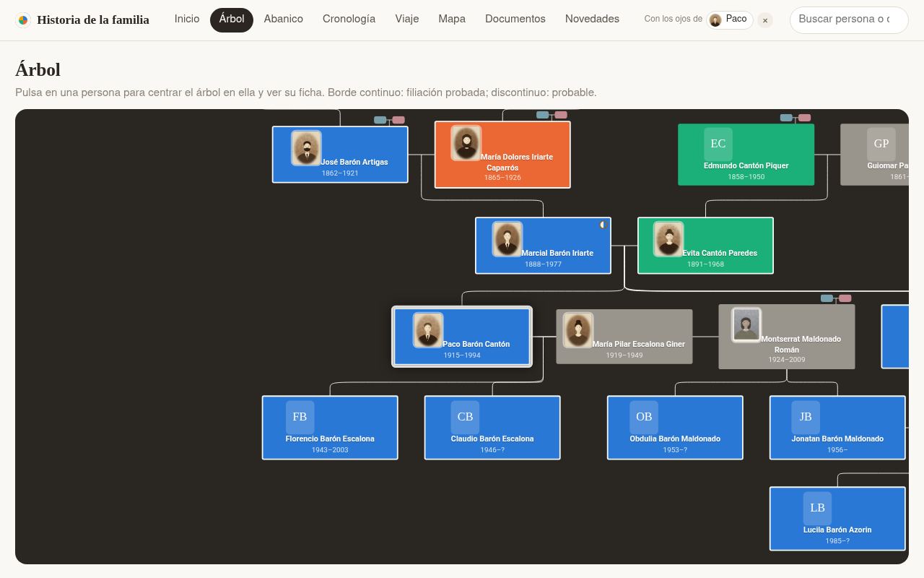Click the JB initials avatar of Jonatan Barón Maldonado
This screenshot has height=578, width=924.
(806, 417)
